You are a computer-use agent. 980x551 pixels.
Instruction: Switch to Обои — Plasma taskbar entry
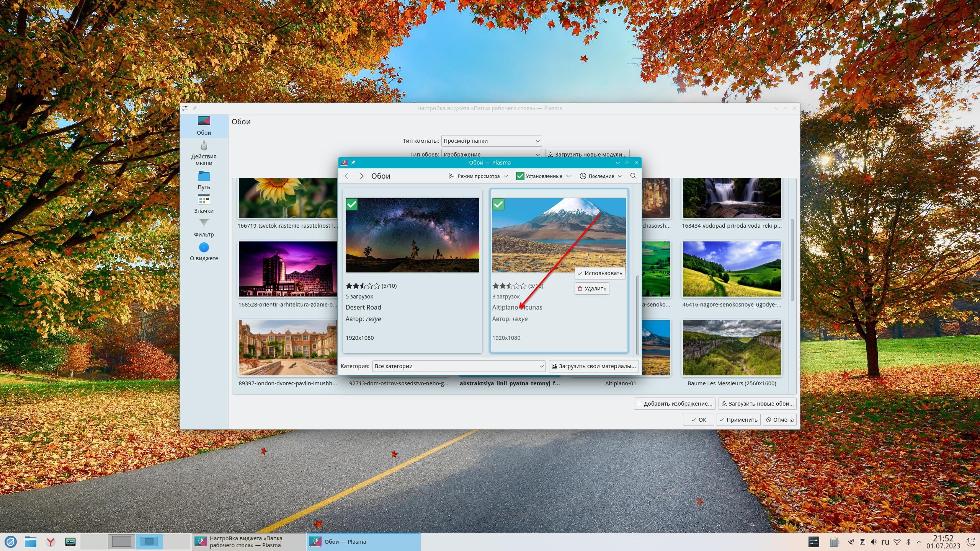click(x=363, y=542)
